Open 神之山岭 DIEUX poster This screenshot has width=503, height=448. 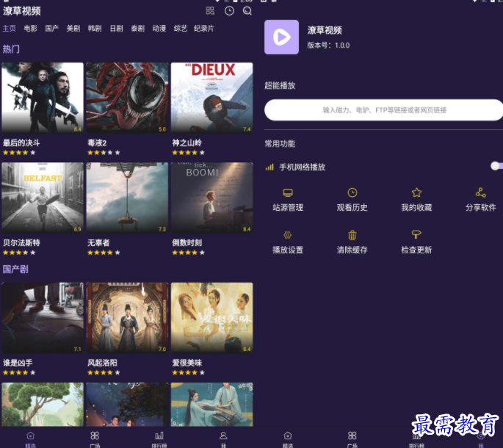pos(211,98)
